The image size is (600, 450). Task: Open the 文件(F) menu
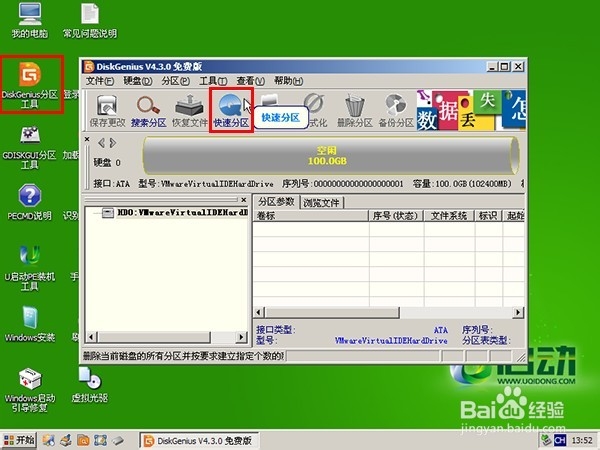pos(99,81)
